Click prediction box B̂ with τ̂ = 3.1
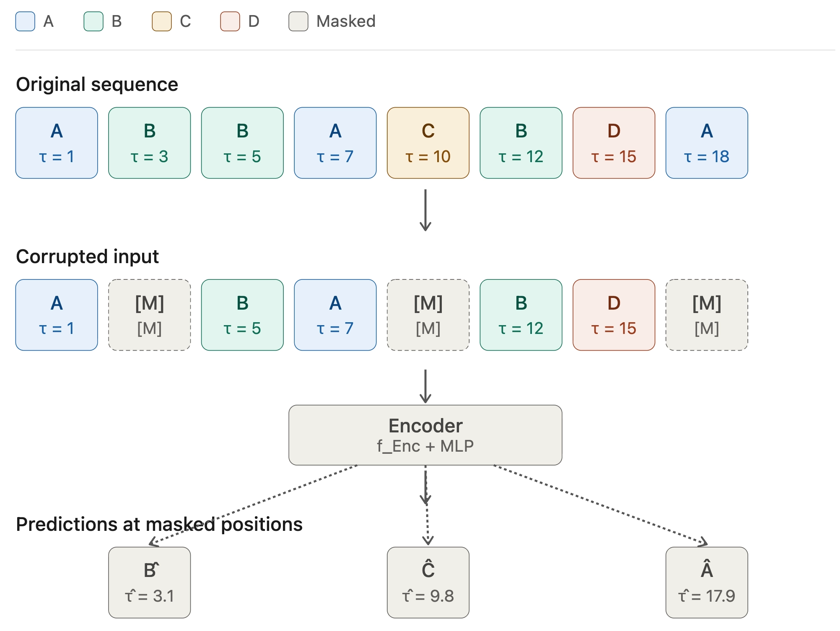Screen dimensions: 840x631 150,582
